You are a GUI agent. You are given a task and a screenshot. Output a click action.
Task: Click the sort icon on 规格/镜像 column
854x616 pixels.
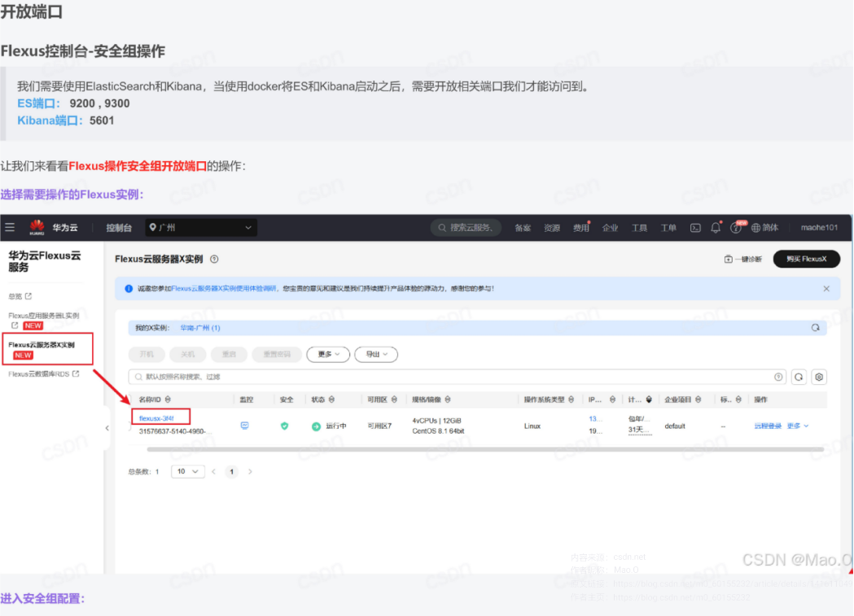[448, 400]
